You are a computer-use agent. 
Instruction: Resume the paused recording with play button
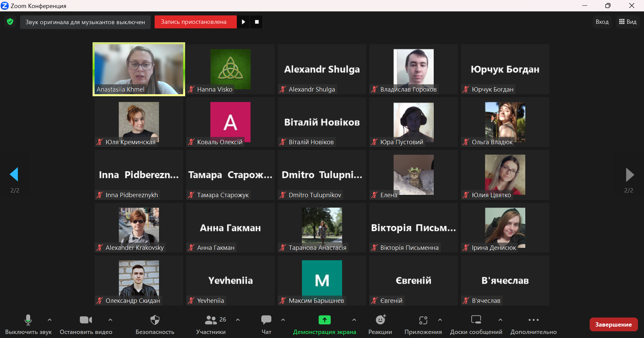tap(244, 22)
